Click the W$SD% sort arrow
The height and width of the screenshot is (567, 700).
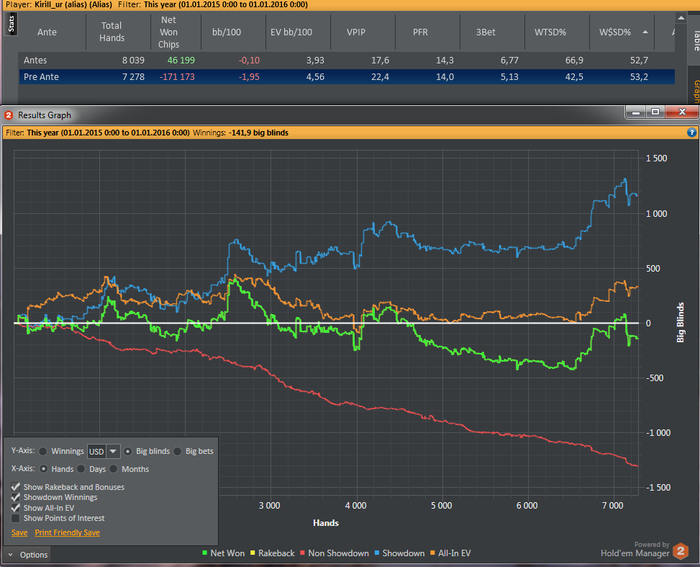click(x=645, y=32)
